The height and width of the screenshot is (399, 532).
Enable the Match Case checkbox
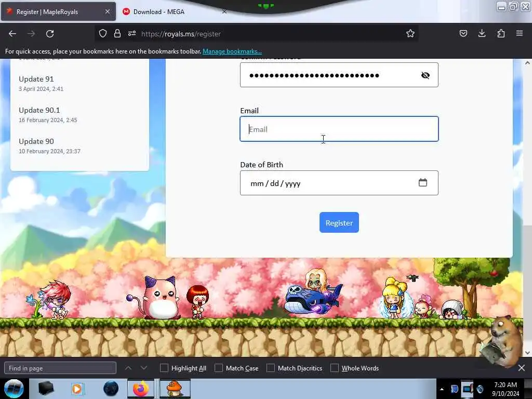click(219, 368)
